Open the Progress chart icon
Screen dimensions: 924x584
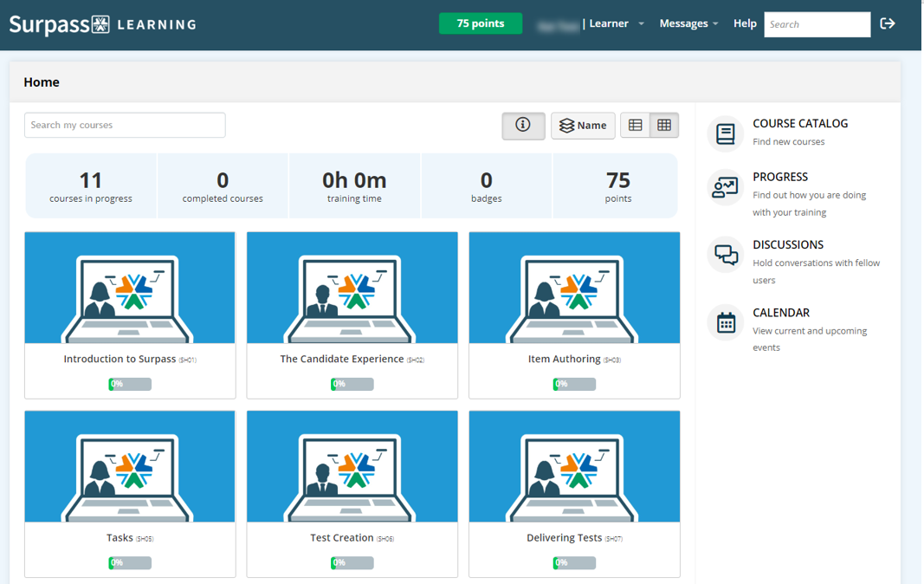coord(726,187)
